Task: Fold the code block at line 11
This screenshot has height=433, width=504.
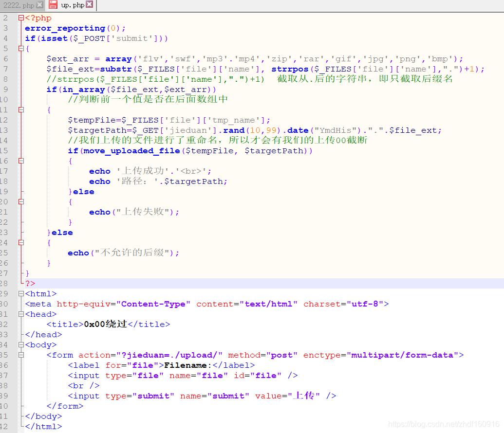Action: point(21,110)
